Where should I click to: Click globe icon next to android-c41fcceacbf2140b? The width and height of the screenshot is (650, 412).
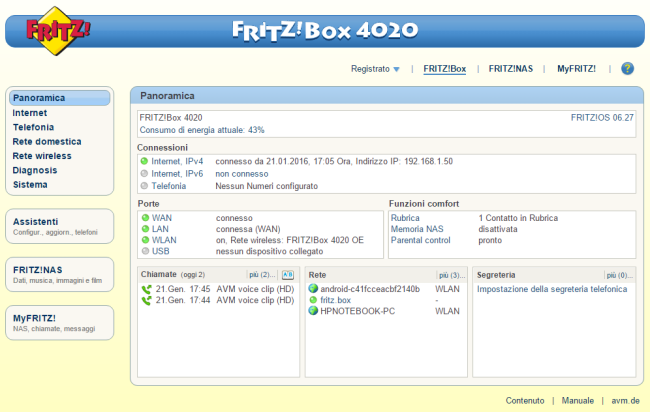pyautogui.click(x=313, y=288)
